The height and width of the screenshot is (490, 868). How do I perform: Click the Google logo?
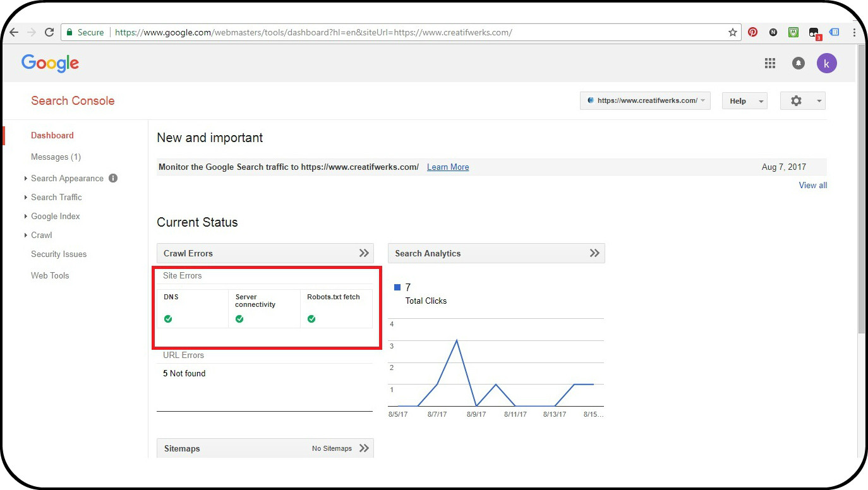pos(50,63)
